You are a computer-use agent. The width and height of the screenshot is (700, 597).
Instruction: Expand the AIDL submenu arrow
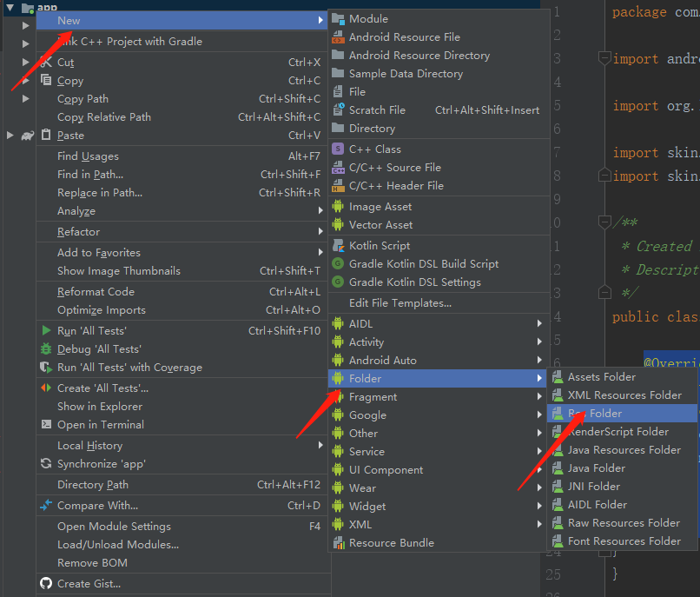(539, 323)
